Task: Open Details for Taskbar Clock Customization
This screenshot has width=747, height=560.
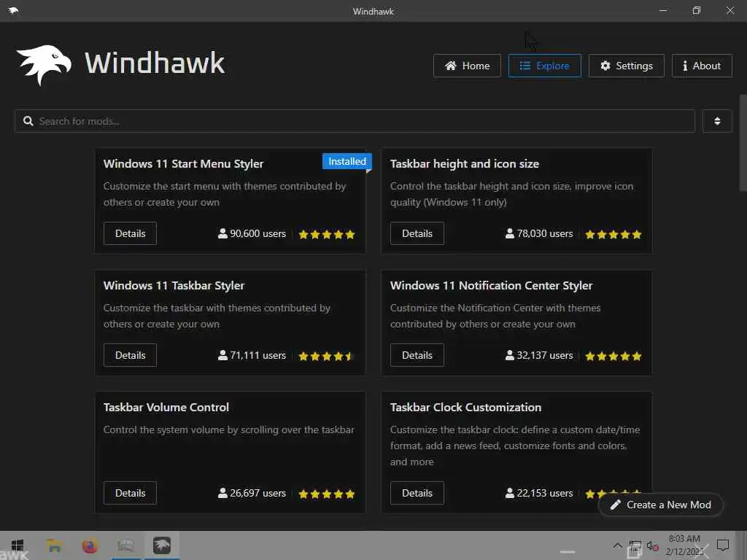Action: (x=417, y=493)
